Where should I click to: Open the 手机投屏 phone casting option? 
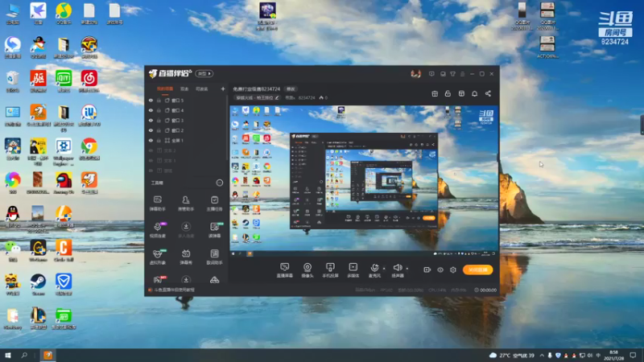point(330,270)
